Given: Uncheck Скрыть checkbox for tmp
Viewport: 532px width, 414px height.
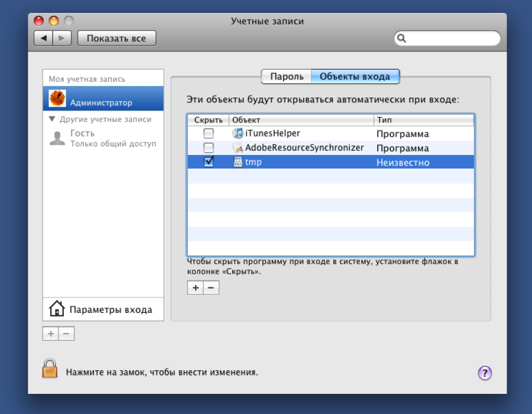Looking at the screenshot, I should point(208,161).
